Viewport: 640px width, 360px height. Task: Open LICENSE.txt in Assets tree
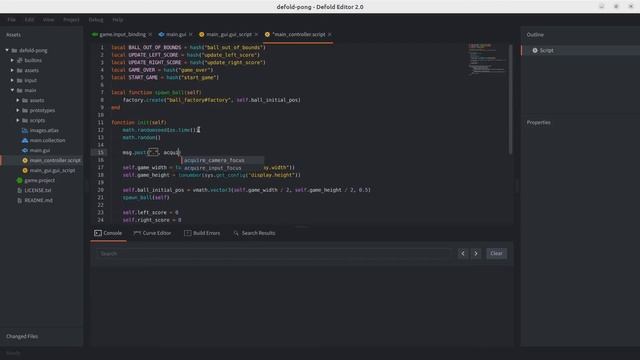38,191
